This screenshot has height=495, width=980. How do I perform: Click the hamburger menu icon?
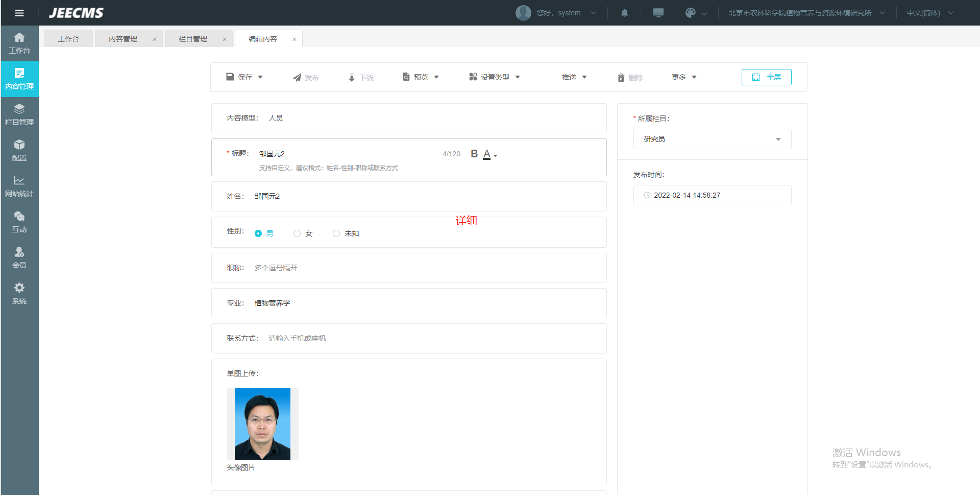(19, 13)
